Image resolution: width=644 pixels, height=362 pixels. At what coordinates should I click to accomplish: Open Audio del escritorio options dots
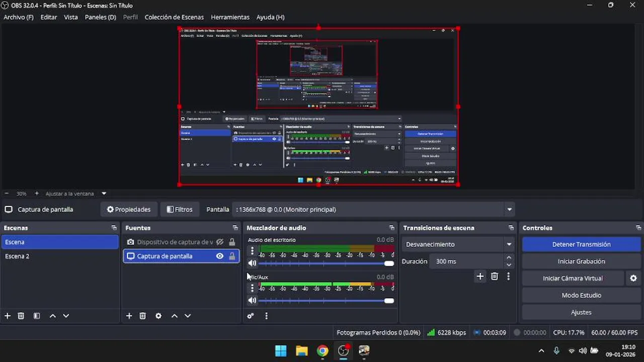(252, 250)
